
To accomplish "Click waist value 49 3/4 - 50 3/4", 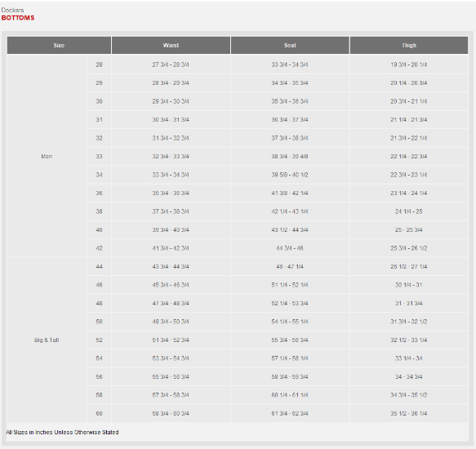I will [x=171, y=322].
